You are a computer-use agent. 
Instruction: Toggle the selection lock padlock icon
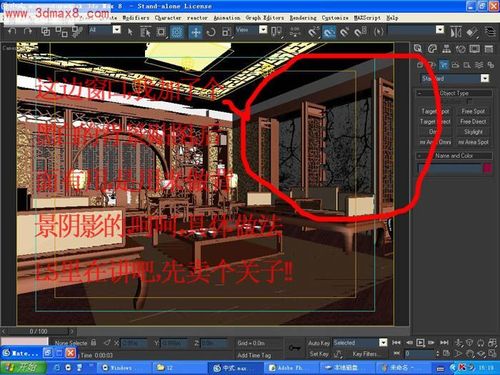pos(94,342)
